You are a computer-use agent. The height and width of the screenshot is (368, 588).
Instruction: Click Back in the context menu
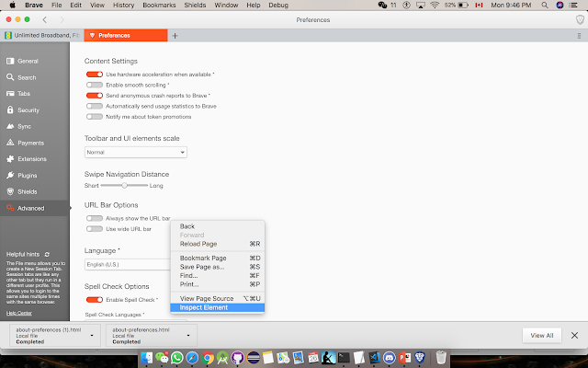click(x=218, y=226)
